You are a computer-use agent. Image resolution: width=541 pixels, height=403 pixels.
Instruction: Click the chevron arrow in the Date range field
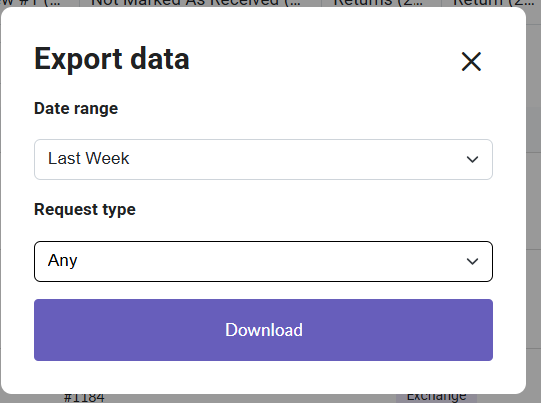click(472, 159)
